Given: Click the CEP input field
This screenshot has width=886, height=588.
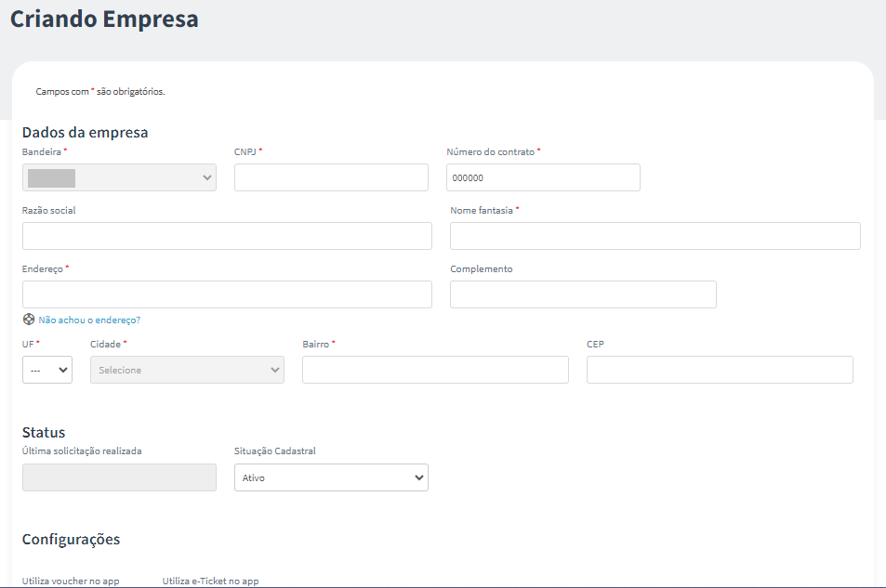Looking at the screenshot, I should 720,370.
